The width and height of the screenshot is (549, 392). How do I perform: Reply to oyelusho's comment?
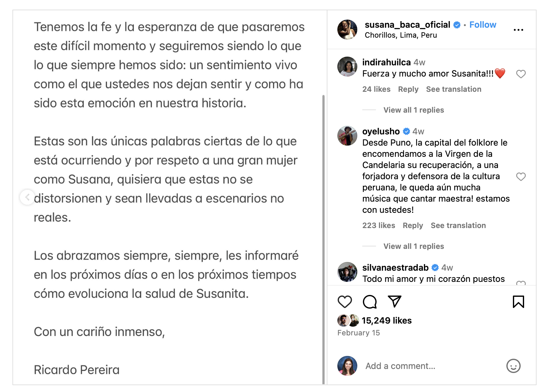413,226
